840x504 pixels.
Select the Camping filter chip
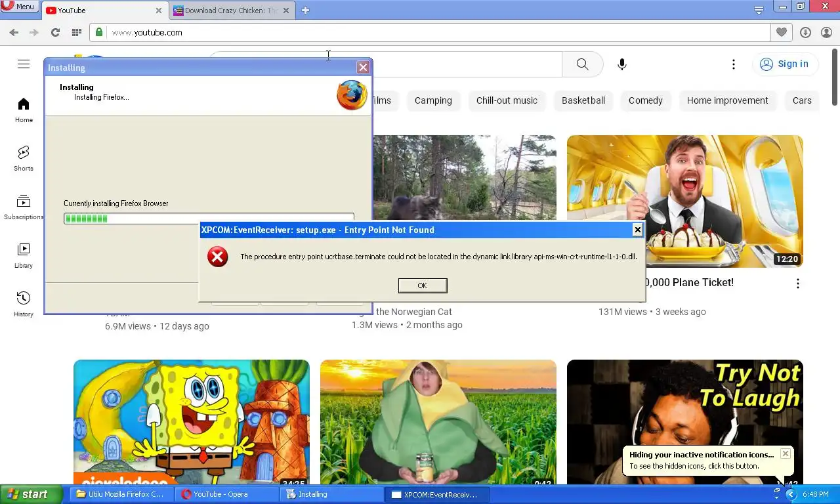pos(433,100)
